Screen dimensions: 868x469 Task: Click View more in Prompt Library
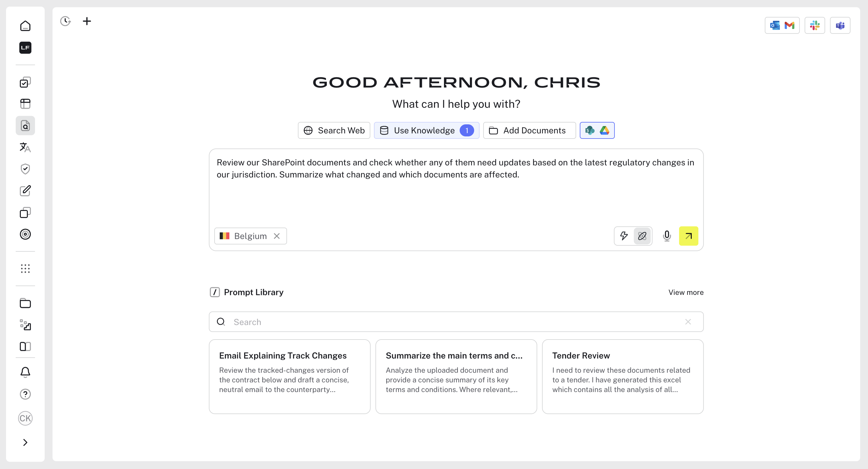[x=686, y=292]
